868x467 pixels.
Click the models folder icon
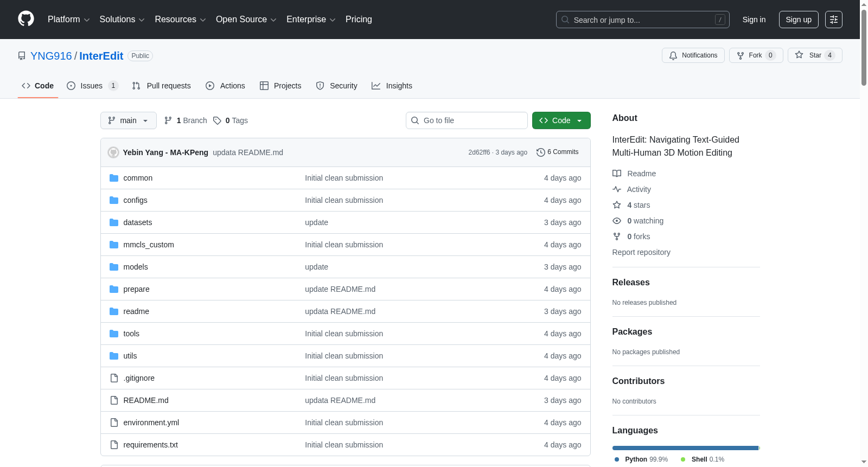[x=114, y=267]
